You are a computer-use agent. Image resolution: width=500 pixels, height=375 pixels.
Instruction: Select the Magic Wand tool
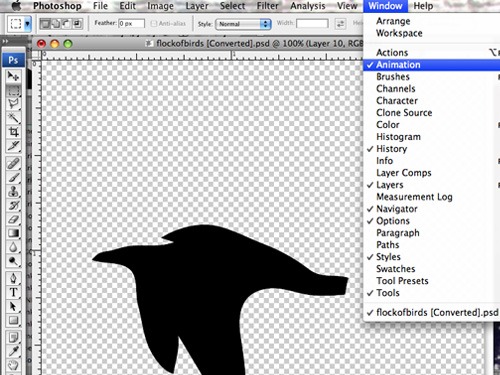13,118
